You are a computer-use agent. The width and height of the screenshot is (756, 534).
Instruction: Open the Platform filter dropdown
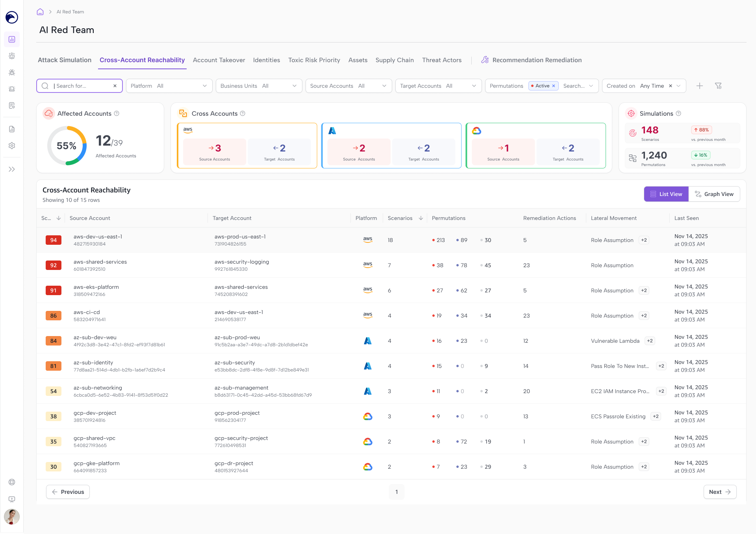[x=169, y=86]
